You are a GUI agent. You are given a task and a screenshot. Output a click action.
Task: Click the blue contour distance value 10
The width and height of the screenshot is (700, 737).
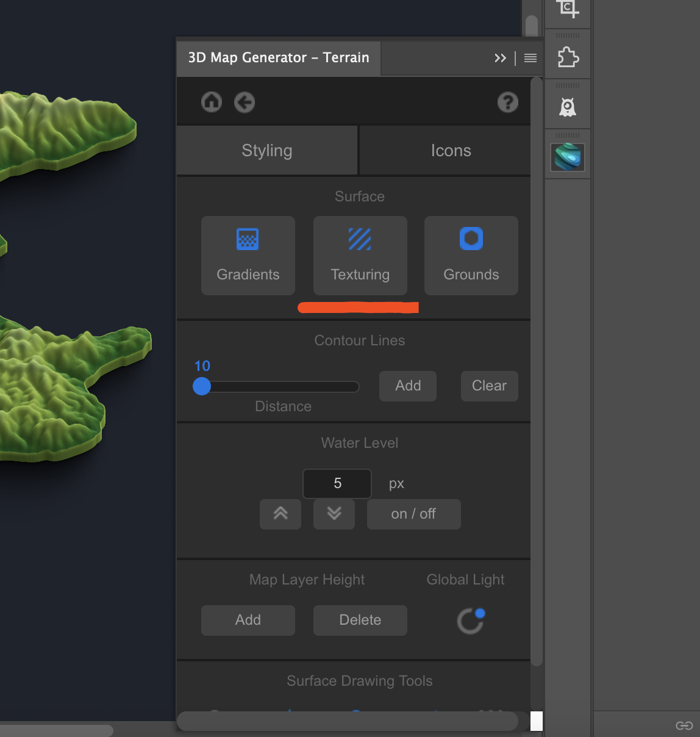click(202, 366)
